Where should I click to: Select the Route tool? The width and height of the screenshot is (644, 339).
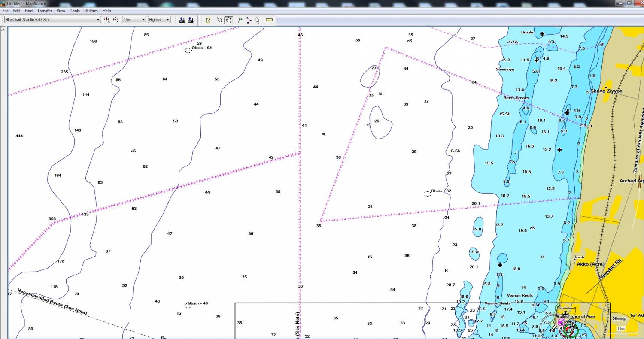click(x=249, y=20)
